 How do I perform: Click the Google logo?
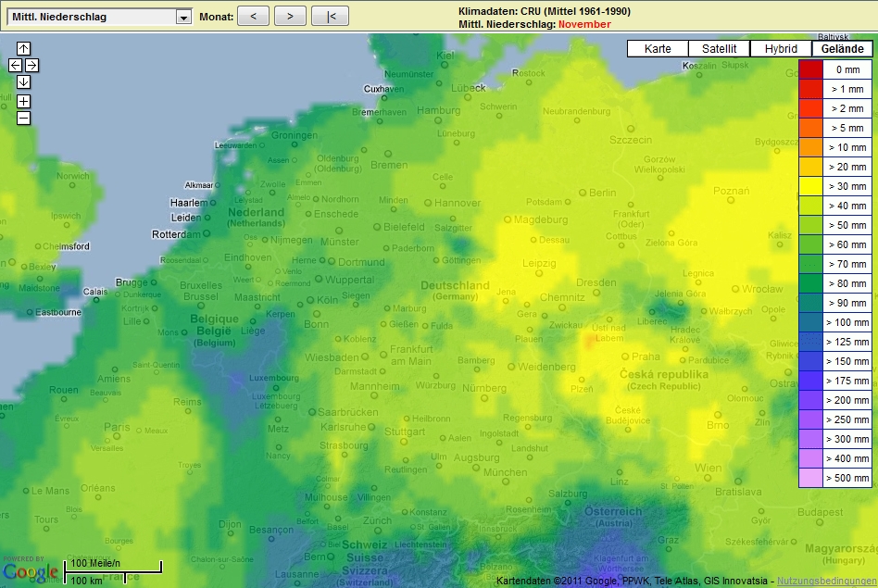[x=30, y=572]
